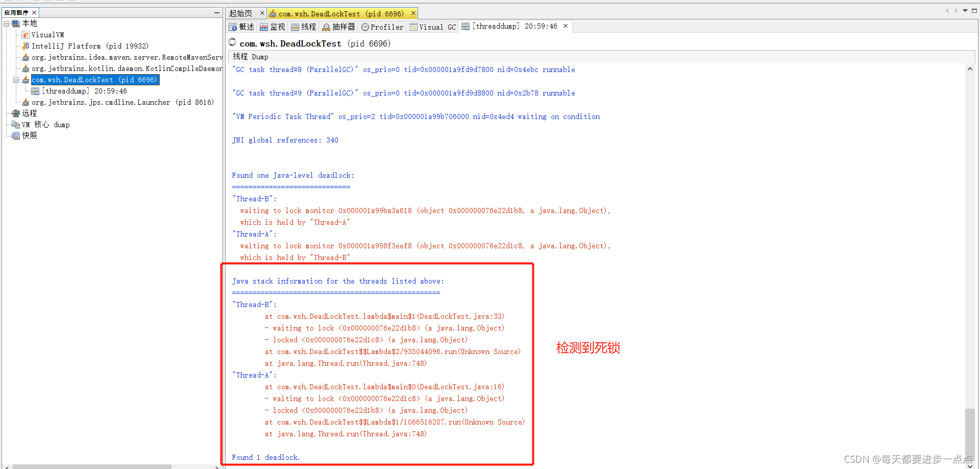Select the Profiler clock icon

coord(365,27)
